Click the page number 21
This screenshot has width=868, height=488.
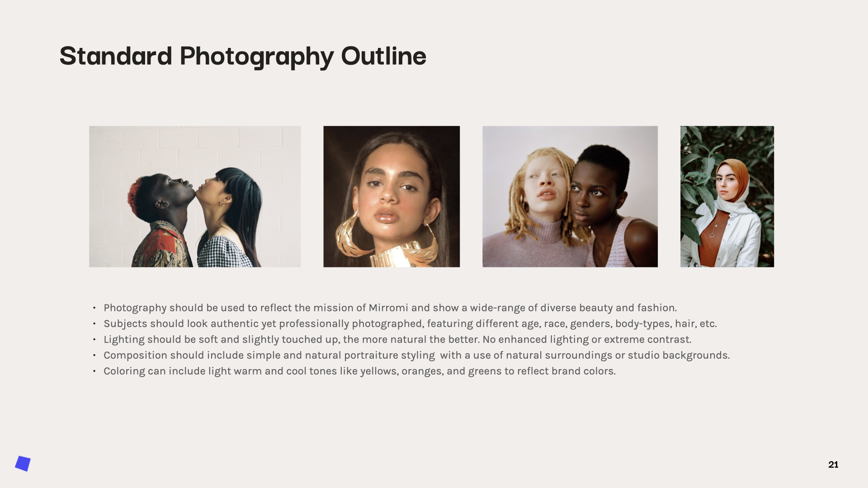(x=833, y=465)
